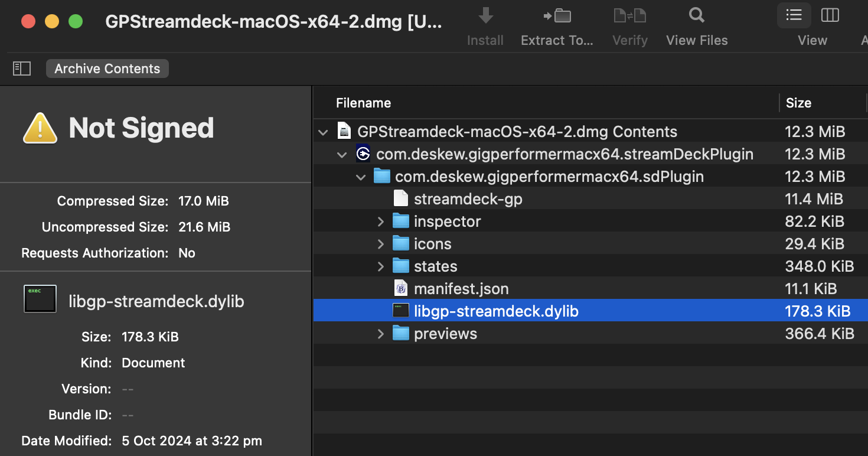Select the manifest.json file icon
This screenshot has width=868, height=456.
401,289
